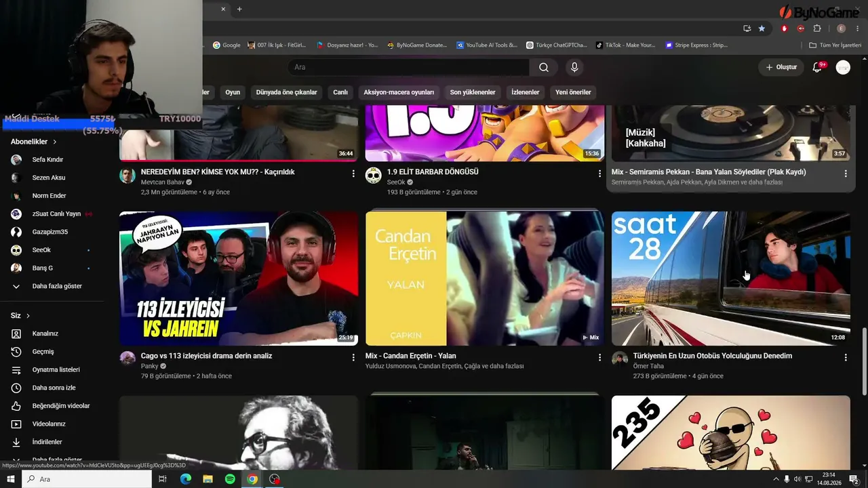Screen dimensions: 868x488
Task: Open the Google bookmark
Action: (226, 45)
